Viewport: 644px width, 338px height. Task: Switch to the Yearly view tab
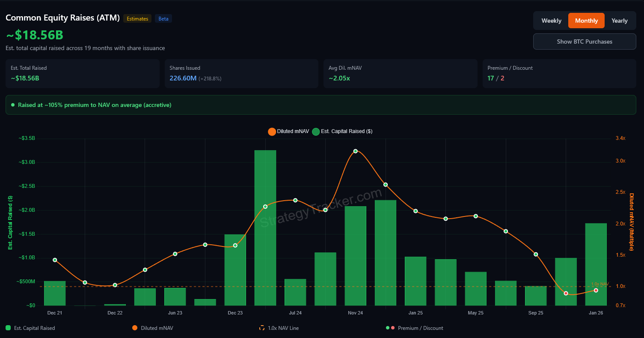coord(619,21)
